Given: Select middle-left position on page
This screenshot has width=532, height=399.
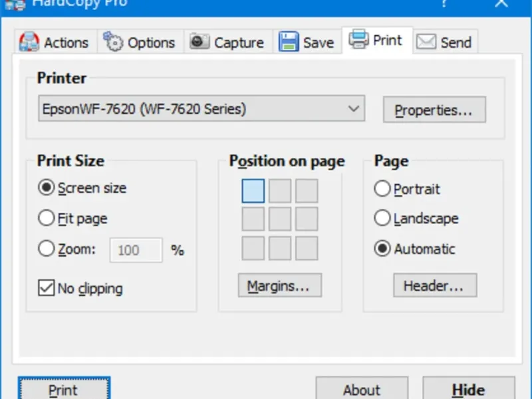Looking at the screenshot, I should [x=253, y=219].
